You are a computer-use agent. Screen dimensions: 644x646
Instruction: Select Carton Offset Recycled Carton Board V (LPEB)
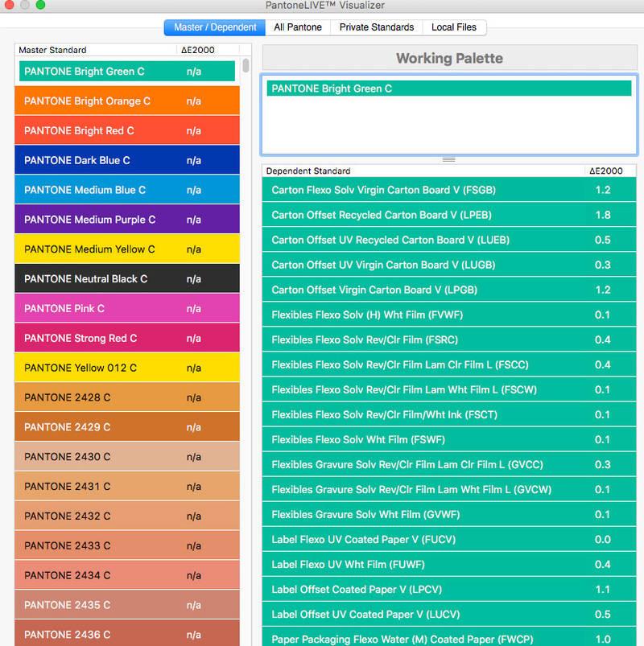(449, 215)
